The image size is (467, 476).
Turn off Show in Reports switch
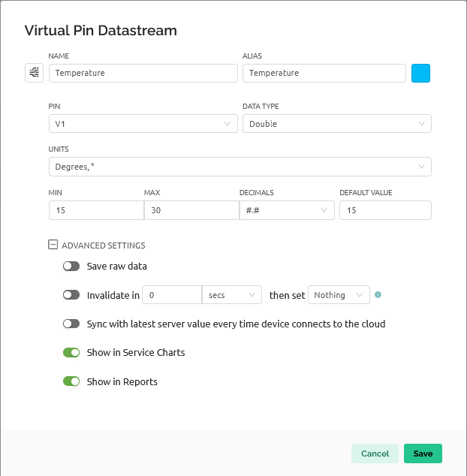pos(71,381)
